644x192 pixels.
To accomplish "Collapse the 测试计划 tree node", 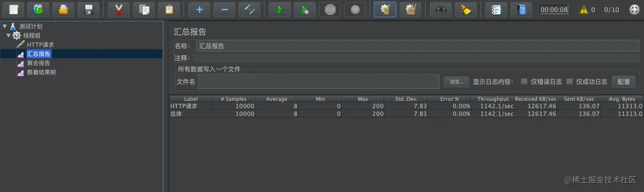I will pos(4,26).
